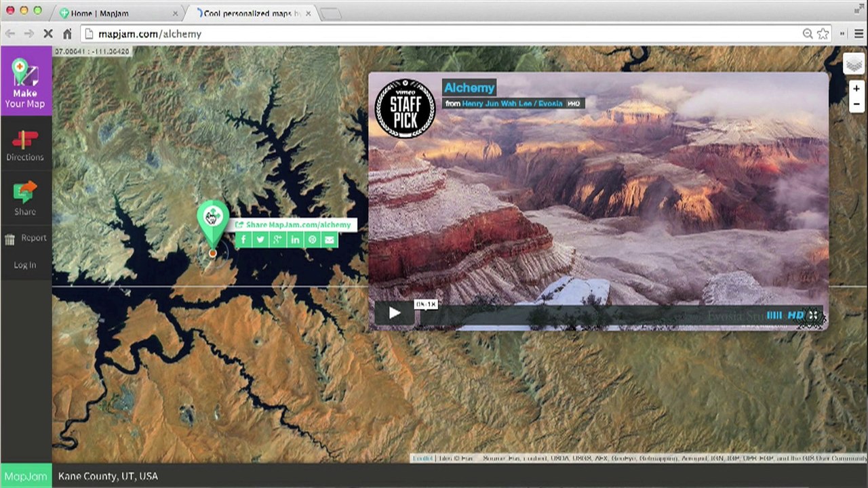
Task: Click the Alchemy video title
Action: tap(469, 87)
